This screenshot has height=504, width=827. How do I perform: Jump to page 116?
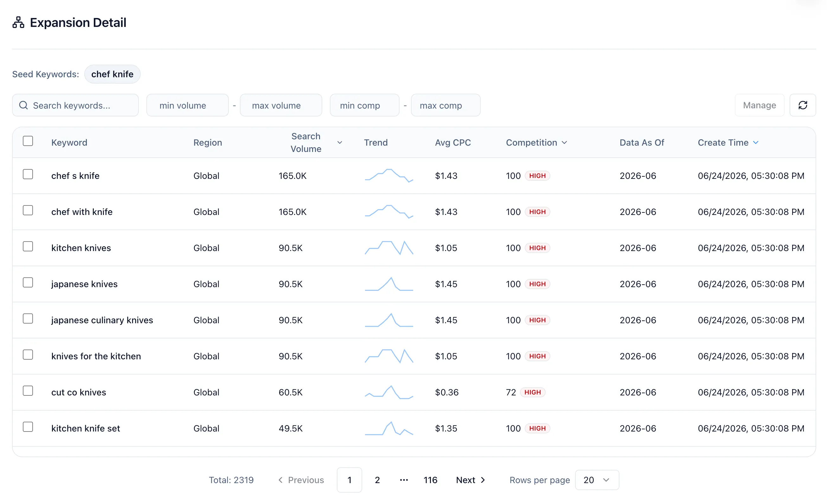[x=430, y=480]
